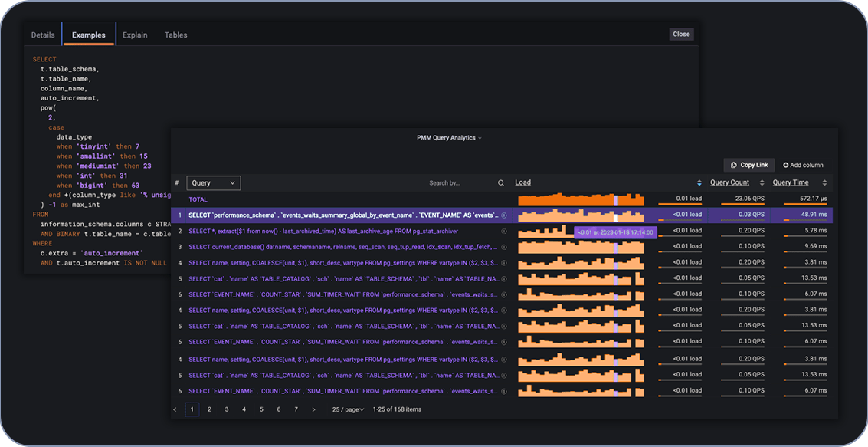
Task: Click the when 'tinyint' then 7 line
Action: 98,146
